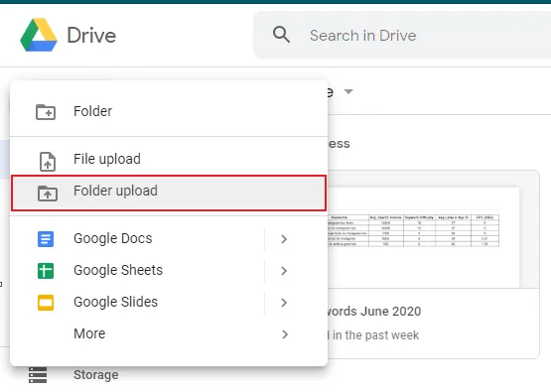Expand the Google Sheets submenu arrow
This screenshot has height=392, width=551.
(x=284, y=271)
